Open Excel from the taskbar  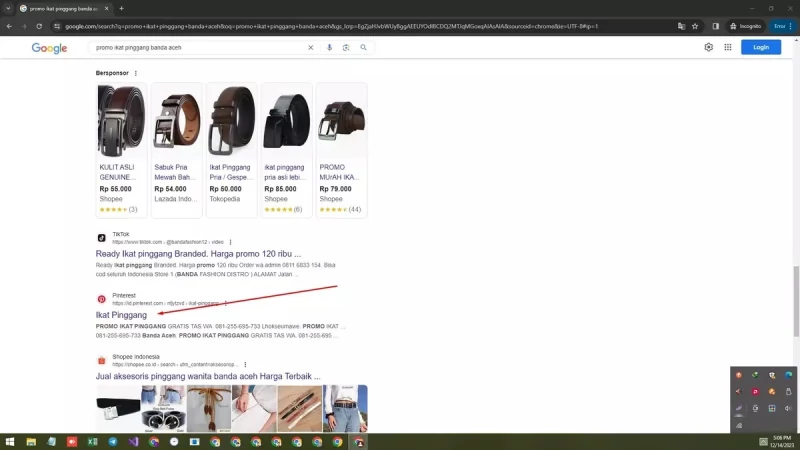point(92,442)
